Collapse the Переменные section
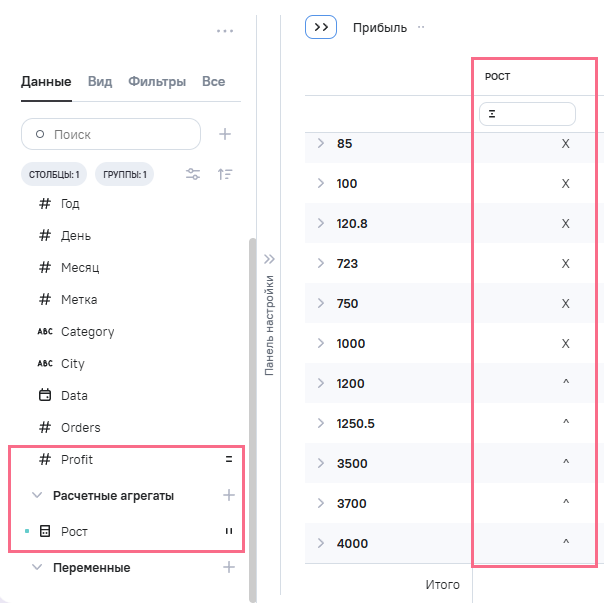 click(x=37, y=567)
